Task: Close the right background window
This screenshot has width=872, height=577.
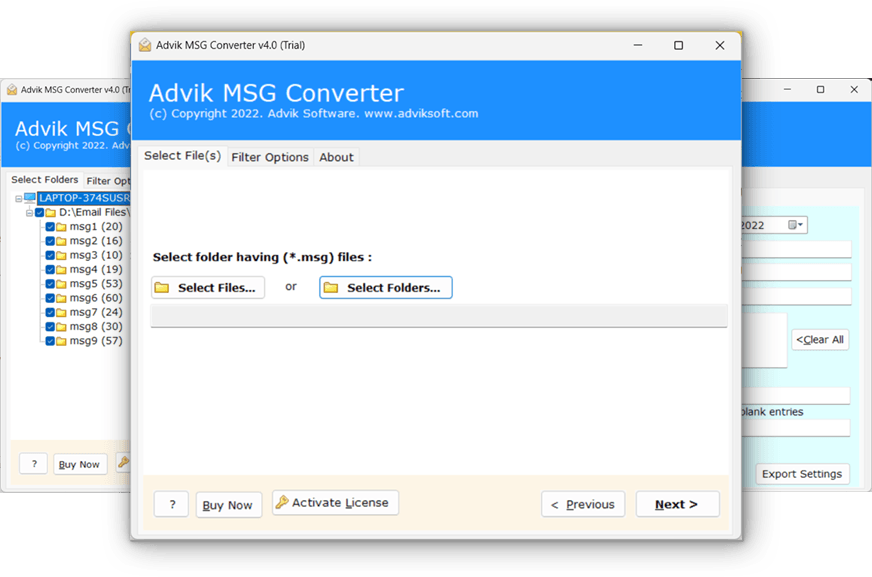Action: 854,89
